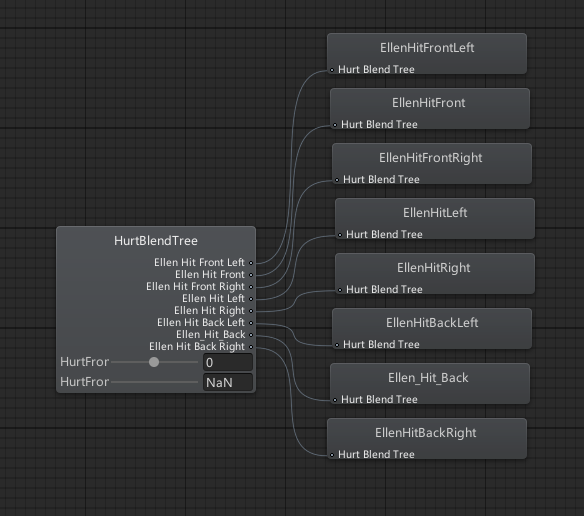This screenshot has height=516, width=584.
Task: Click input port on EllenHitBackRight node
Action: 332,455
